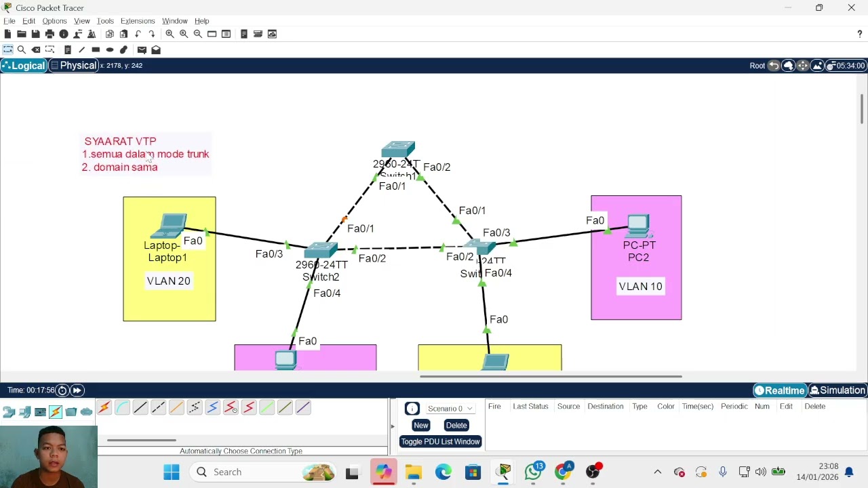Click the Zoom Out magnifier icon
The image size is (868, 488).
point(197,34)
